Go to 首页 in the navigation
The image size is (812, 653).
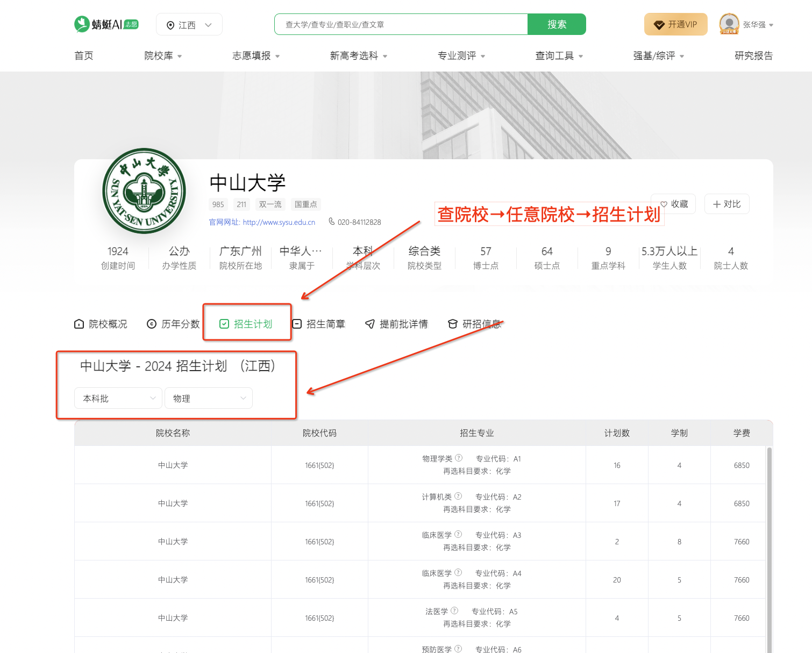pyautogui.click(x=84, y=56)
